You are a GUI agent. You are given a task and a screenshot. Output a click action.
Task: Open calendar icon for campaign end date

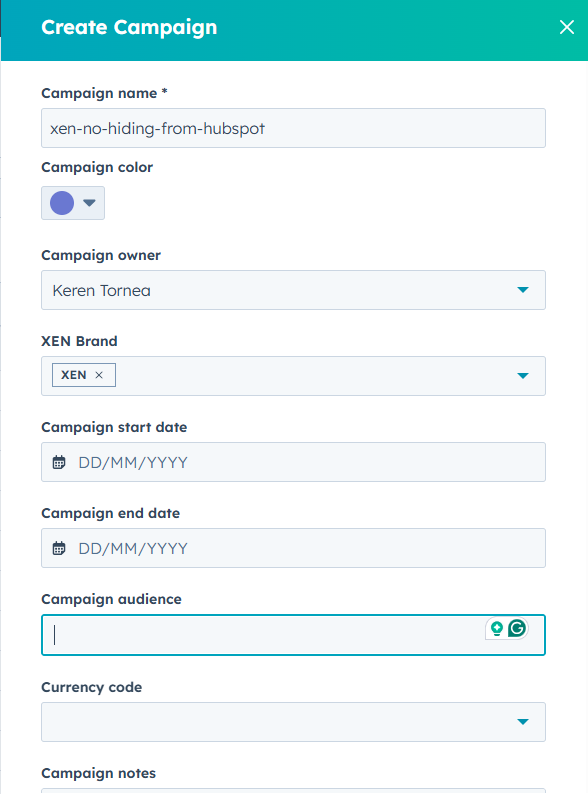click(59, 548)
